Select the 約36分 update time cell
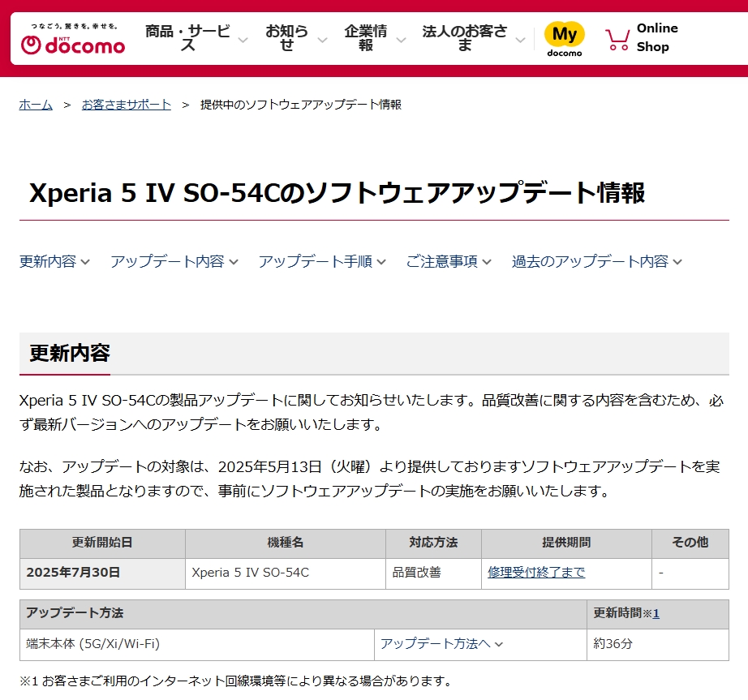The height and width of the screenshot is (700, 748). [x=657, y=645]
